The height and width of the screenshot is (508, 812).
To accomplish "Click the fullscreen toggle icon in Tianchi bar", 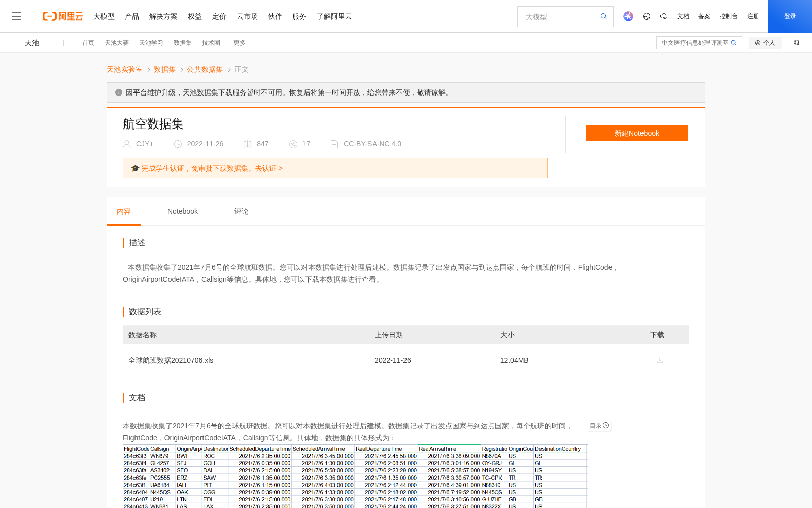I will click(x=797, y=43).
